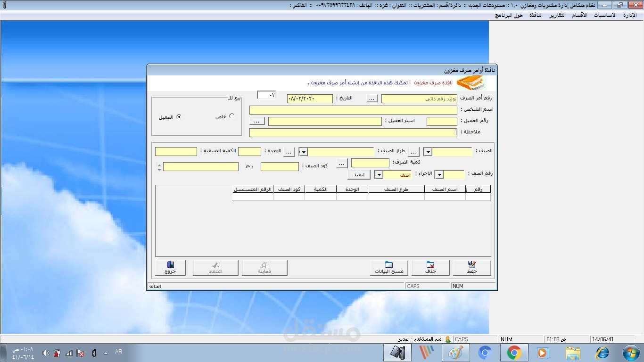Select the خاص radio button
Screen dimensions: 644x362
click(x=231, y=116)
